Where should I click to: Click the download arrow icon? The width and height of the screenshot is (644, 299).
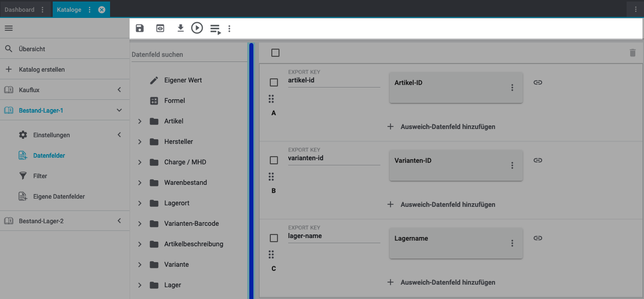[x=180, y=28]
